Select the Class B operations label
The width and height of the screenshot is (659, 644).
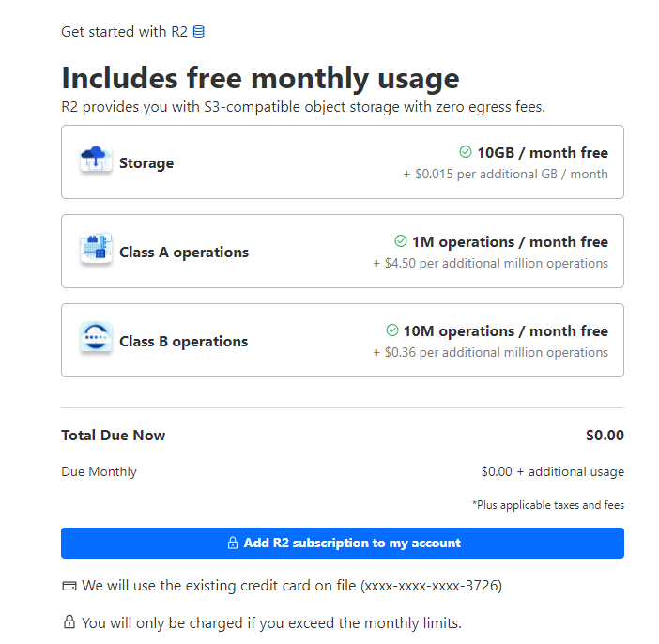coord(184,342)
